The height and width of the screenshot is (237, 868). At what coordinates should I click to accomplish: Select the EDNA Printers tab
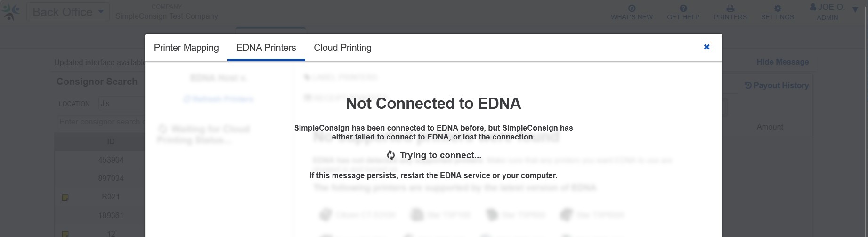tap(266, 48)
